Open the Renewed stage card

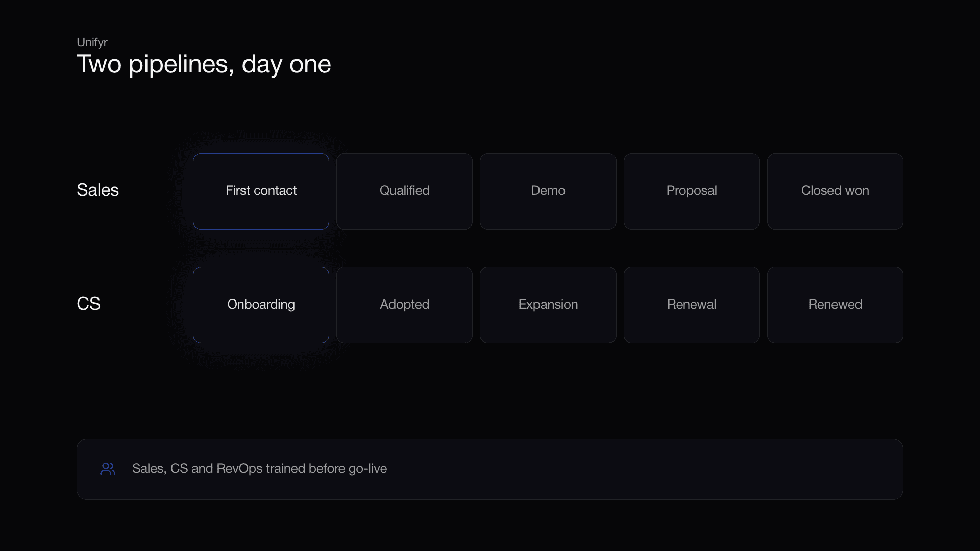pos(835,305)
